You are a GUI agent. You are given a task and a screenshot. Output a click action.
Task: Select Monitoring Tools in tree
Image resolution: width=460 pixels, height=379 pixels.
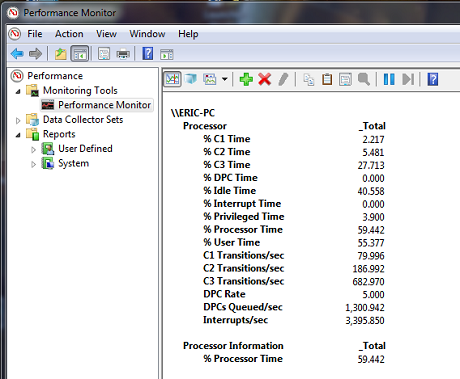(x=80, y=90)
